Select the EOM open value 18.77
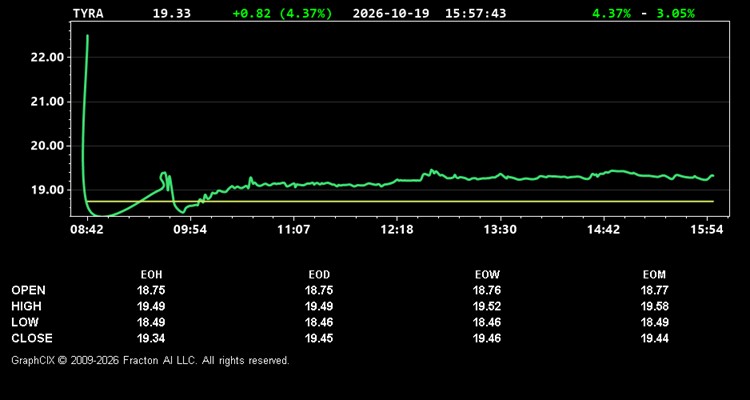This screenshot has width=750, height=400. pos(654,290)
